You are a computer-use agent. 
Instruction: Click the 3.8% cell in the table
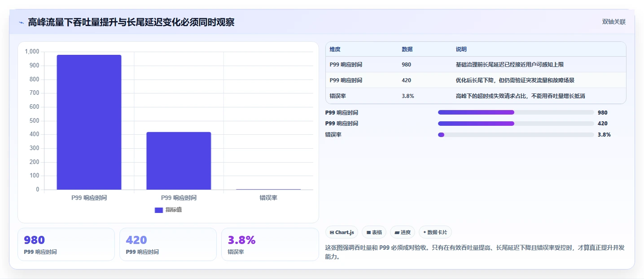point(408,96)
